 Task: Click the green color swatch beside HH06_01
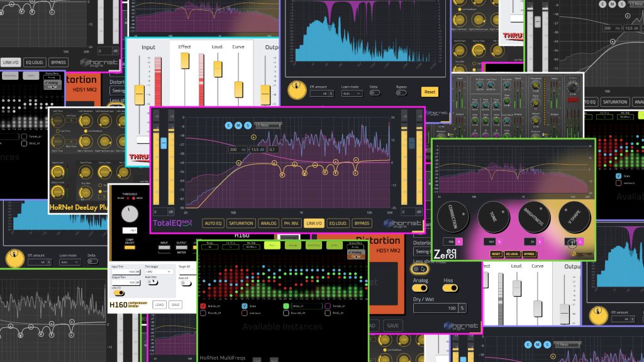(x=286, y=306)
